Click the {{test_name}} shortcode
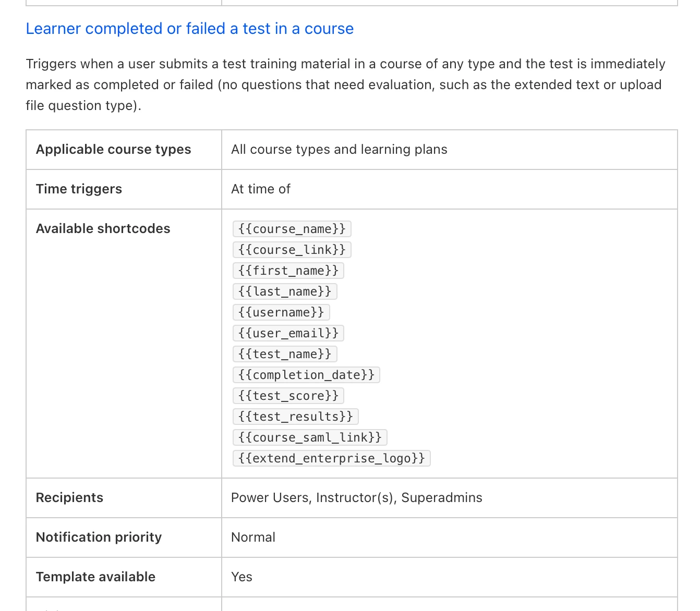 pyautogui.click(x=284, y=354)
